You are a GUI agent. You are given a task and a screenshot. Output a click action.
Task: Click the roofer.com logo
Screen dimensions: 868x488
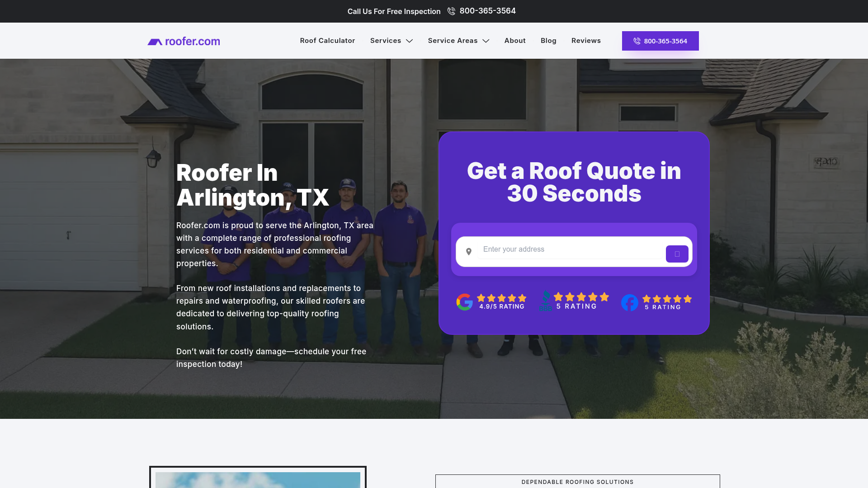pos(184,41)
